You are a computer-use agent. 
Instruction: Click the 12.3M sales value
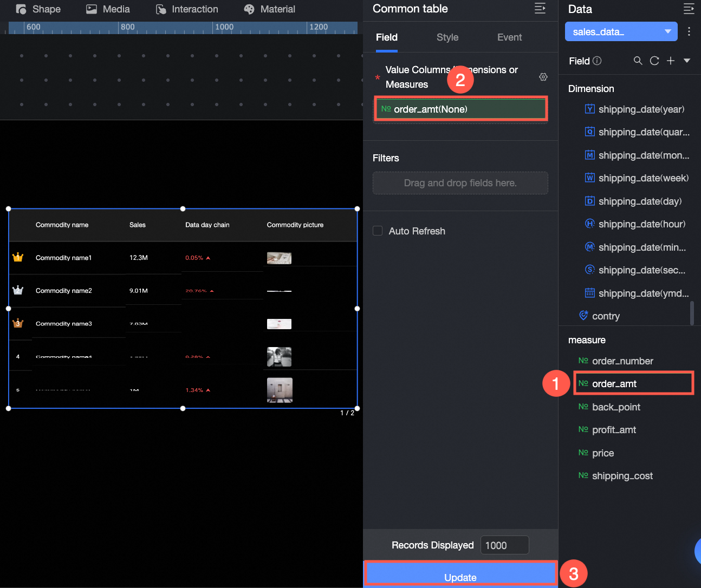point(139,258)
